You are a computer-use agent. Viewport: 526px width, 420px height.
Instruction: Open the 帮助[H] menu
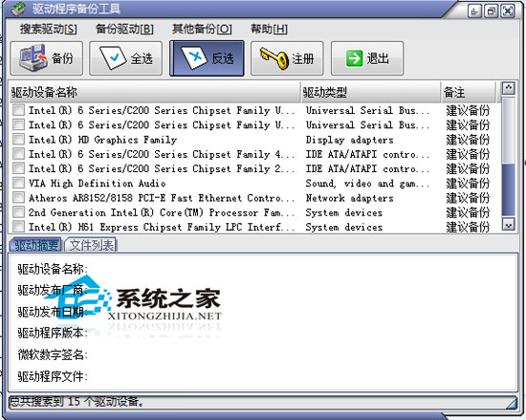pos(269,30)
